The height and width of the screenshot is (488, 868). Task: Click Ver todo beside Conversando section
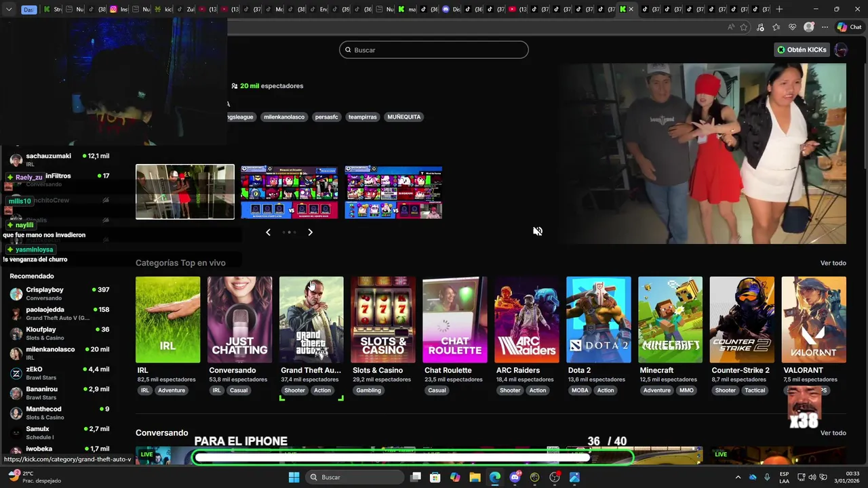pos(833,433)
